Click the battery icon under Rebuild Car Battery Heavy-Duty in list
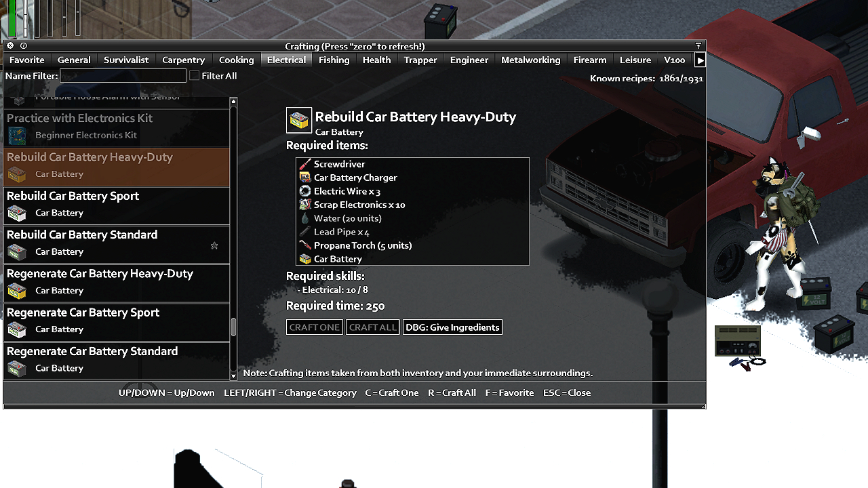The width and height of the screenshot is (868, 488). coord(17,174)
